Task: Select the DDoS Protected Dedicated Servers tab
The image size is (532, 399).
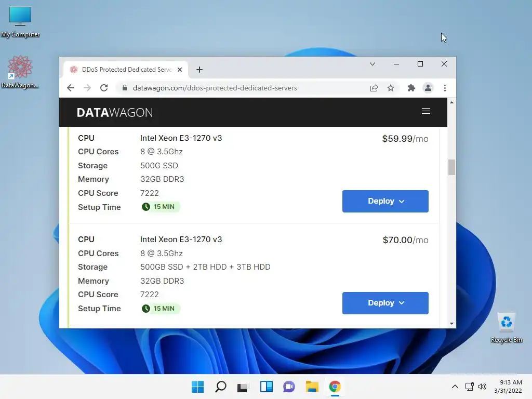Action: click(126, 70)
